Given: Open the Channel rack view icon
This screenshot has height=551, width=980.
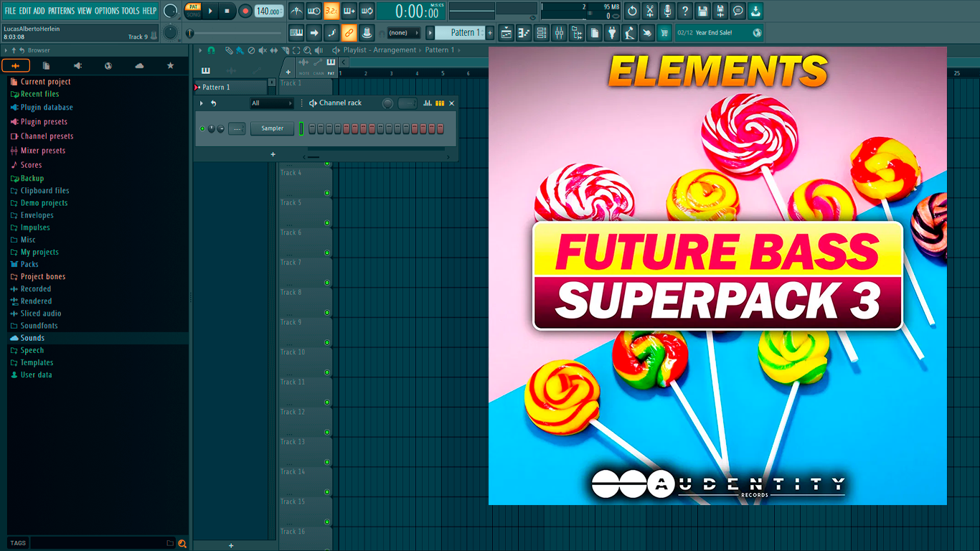Looking at the screenshot, I should [542, 32].
